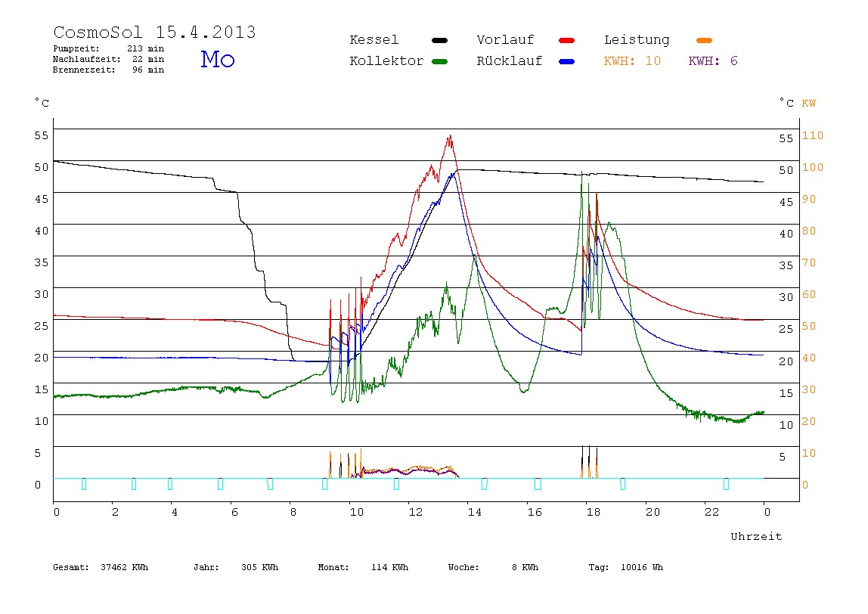The image size is (868, 614).
Task: Click the 'Monat: 114 KWh' value
Action: 363,567
